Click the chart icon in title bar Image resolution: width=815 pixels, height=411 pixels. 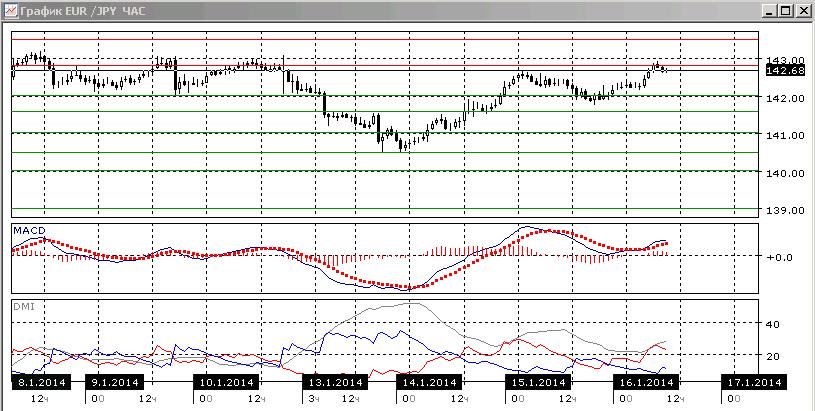click(10, 10)
